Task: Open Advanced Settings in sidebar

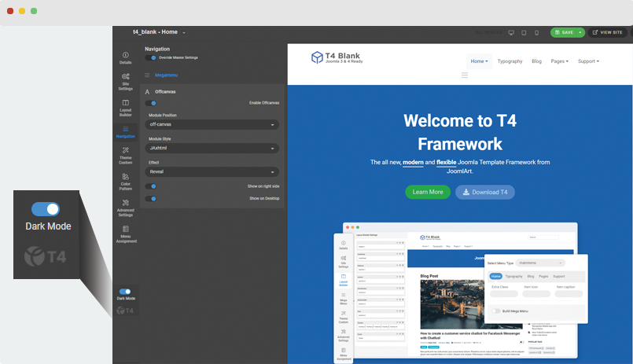Action: [126, 208]
